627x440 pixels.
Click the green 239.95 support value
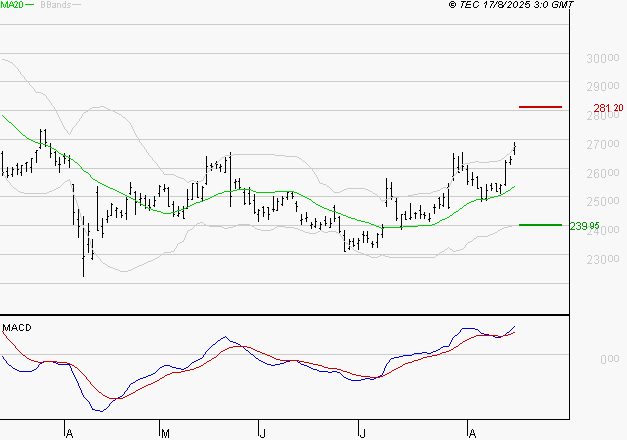coord(585,226)
